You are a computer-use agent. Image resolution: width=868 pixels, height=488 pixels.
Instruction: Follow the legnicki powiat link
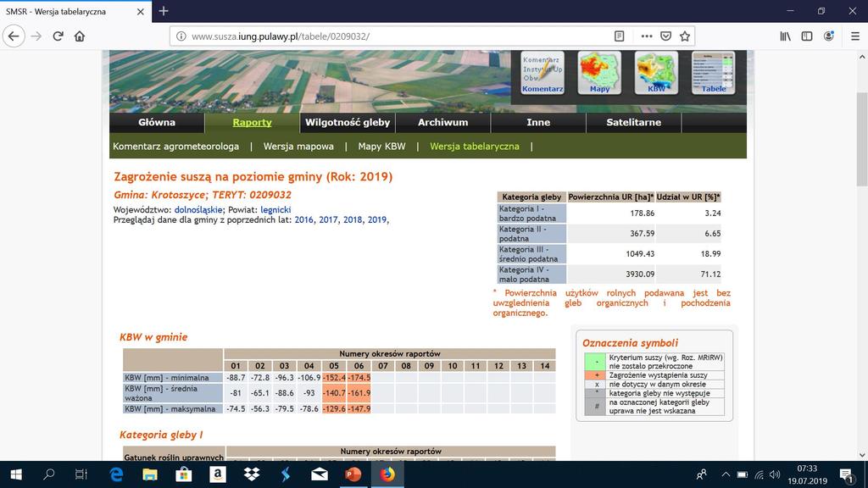275,210
